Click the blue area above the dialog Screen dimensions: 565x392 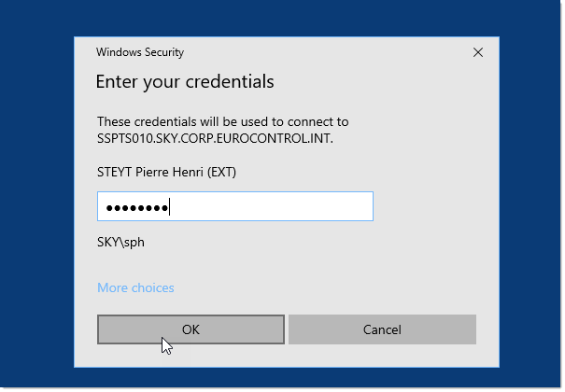click(280, 19)
